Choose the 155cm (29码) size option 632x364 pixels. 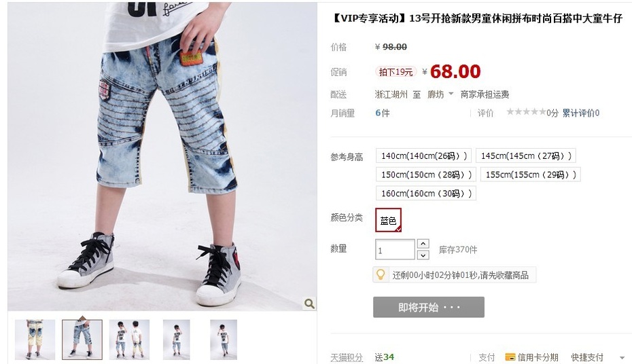(x=531, y=175)
